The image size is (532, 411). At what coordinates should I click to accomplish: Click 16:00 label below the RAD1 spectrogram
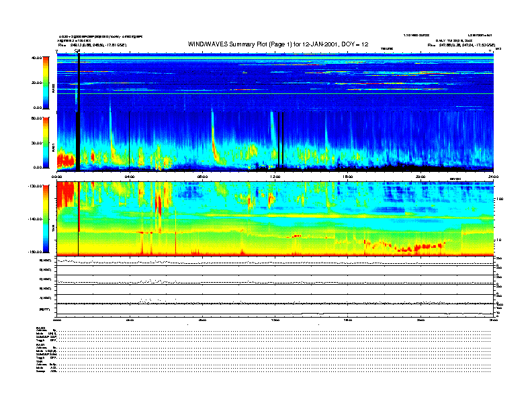tap(348, 177)
